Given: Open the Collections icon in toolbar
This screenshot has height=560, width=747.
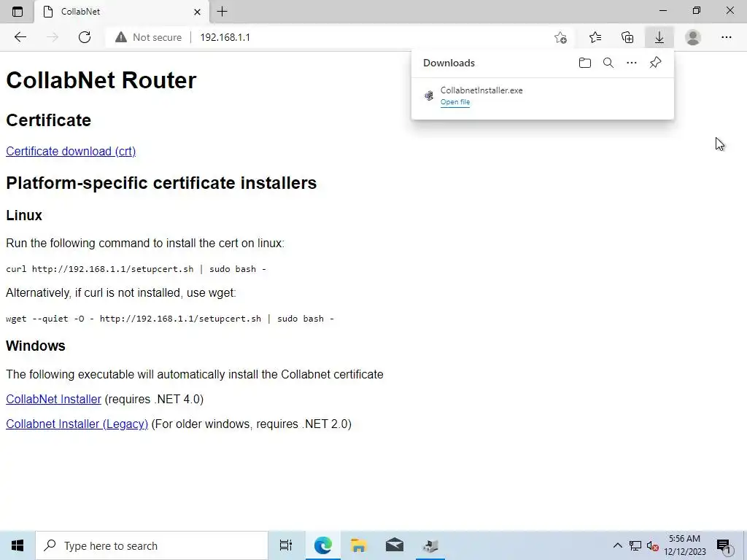Looking at the screenshot, I should (627, 37).
